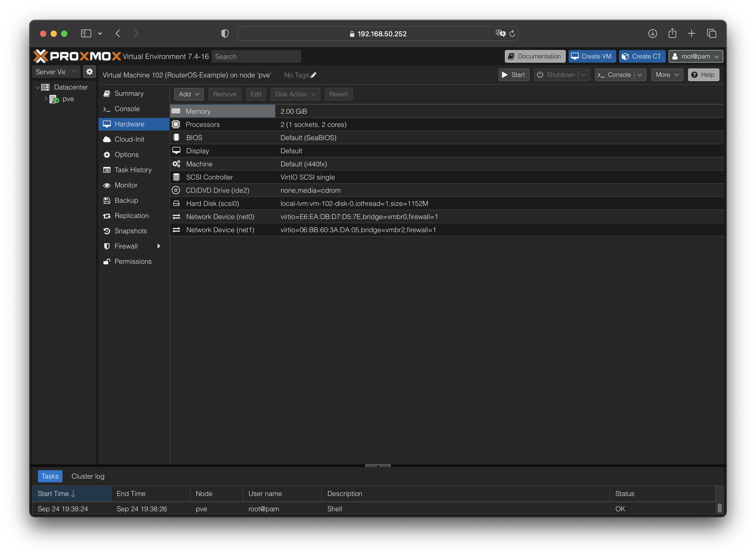Open the Add hardware dropdown
This screenshot has width=756, height=556.
(189, 94)
